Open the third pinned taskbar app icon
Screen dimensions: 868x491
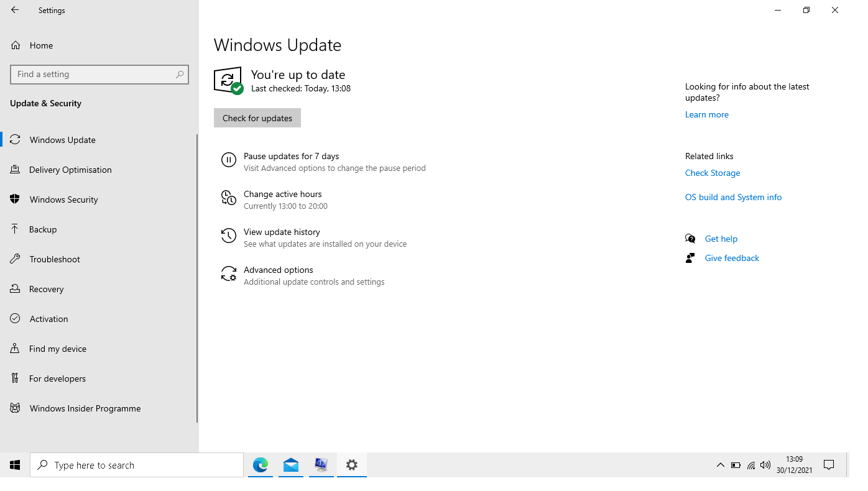tap(321, 465)
